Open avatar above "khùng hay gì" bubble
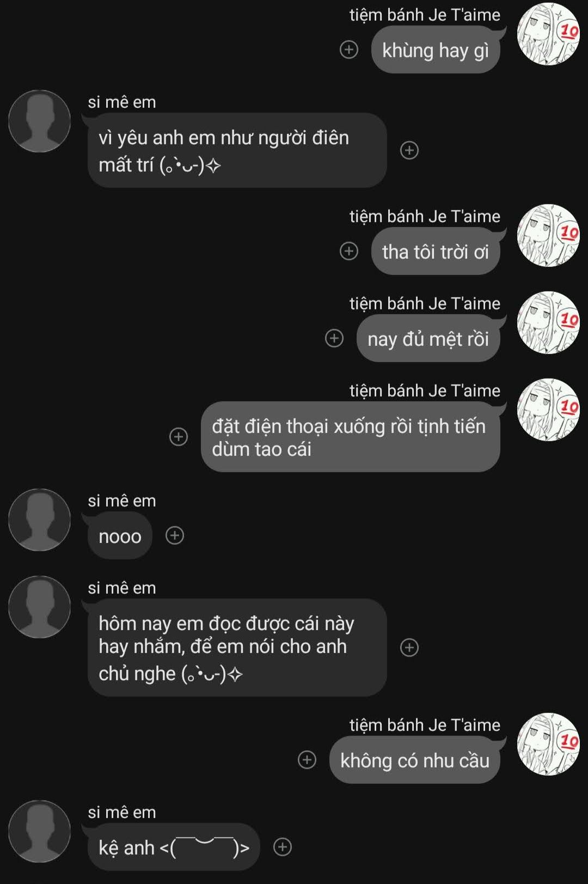588x884 pixels. [x=548, y=34]
